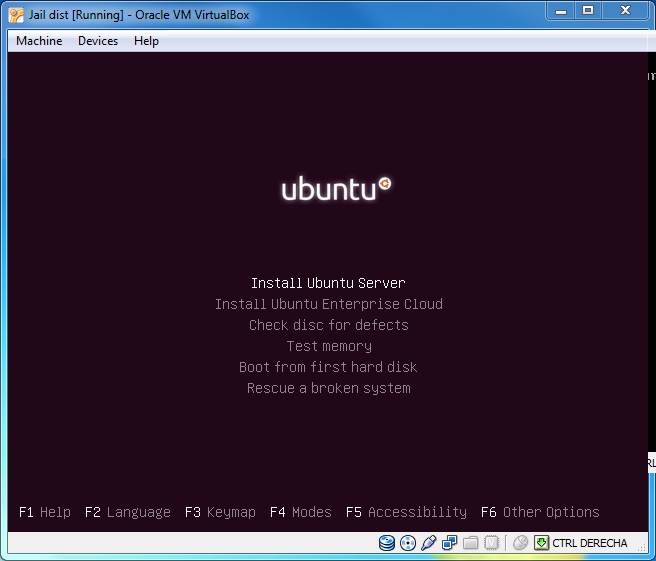656x561 pixels.
Task: Choose Test memory option
Action: (x=329, y=346)
